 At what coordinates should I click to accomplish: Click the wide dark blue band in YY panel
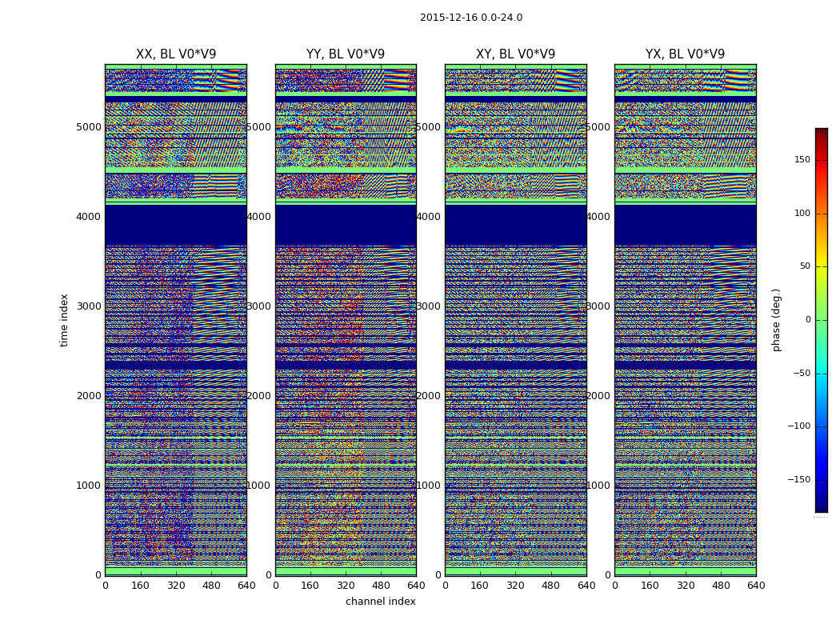346,226
